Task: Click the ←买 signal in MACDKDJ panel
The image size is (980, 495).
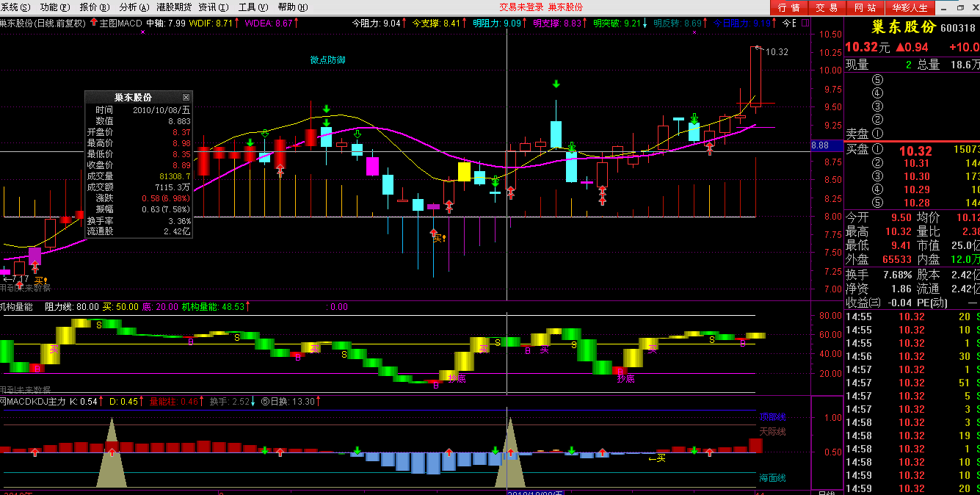Action: click(x=656, y=459)
